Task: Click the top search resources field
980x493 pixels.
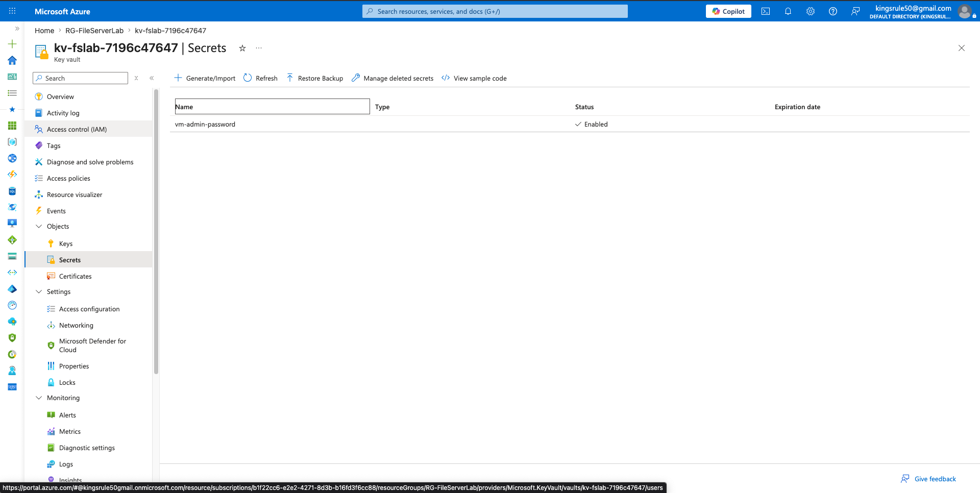Action: tap(495, 11)
